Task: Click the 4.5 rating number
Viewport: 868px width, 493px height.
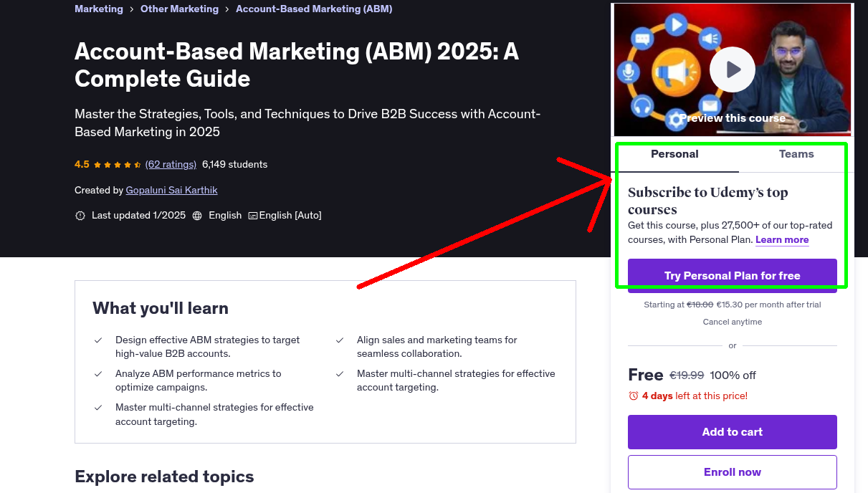Action: [x=82, y=164]
